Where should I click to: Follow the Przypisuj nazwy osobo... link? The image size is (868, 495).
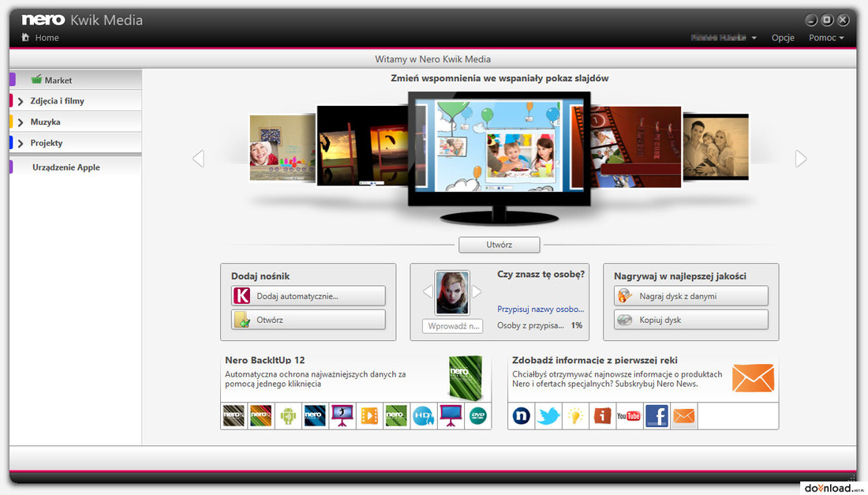click(x=541, y=309)
